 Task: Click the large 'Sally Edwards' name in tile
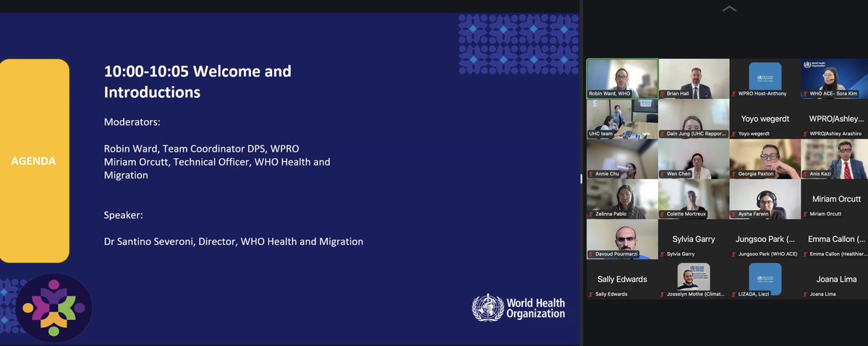tap(622, 279)
